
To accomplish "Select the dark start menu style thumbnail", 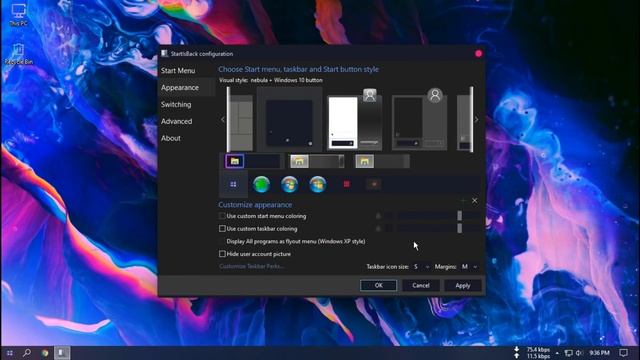I will click(289, 119).
